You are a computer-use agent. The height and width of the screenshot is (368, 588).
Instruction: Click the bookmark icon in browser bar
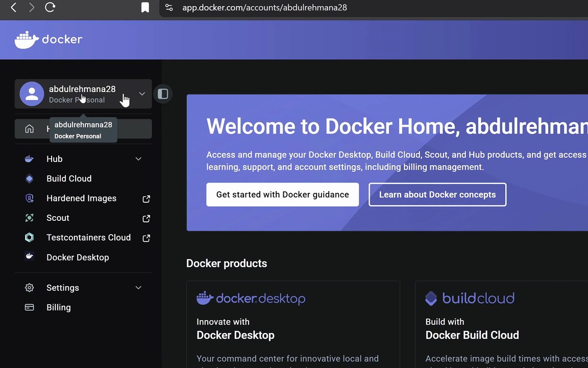pos(145,8)
